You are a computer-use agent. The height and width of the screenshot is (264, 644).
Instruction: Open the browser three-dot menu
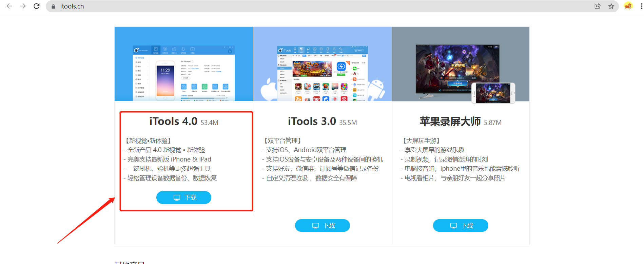pyautogui.click(x=641, y=6)
